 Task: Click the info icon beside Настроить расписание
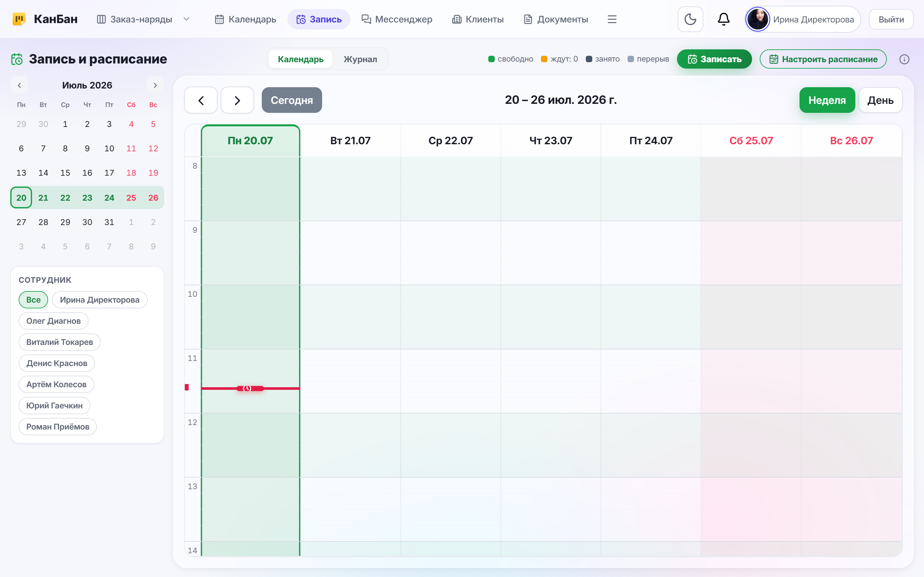904,59
